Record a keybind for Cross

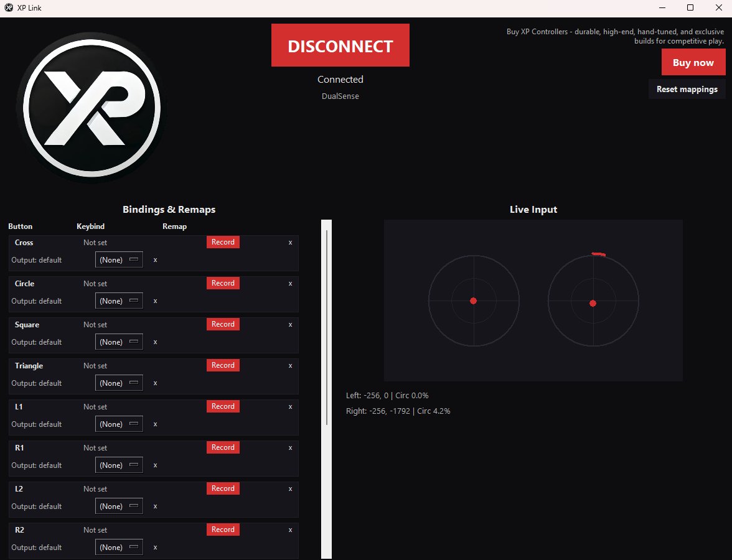(x=223, y=241)
